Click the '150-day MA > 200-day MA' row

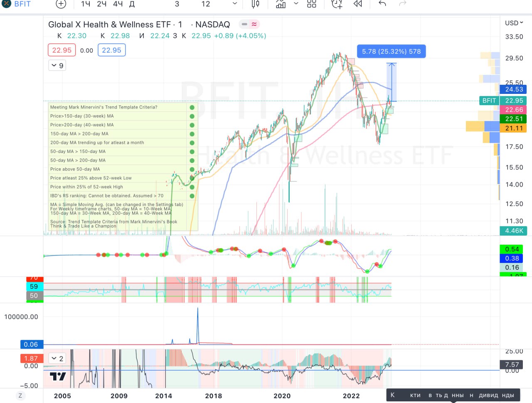(123, 134)
